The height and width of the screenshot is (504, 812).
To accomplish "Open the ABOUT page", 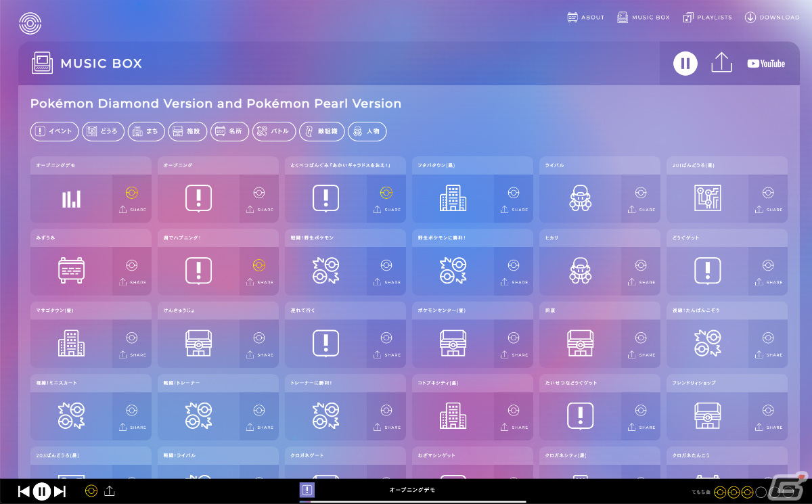I will pos(586,18).
